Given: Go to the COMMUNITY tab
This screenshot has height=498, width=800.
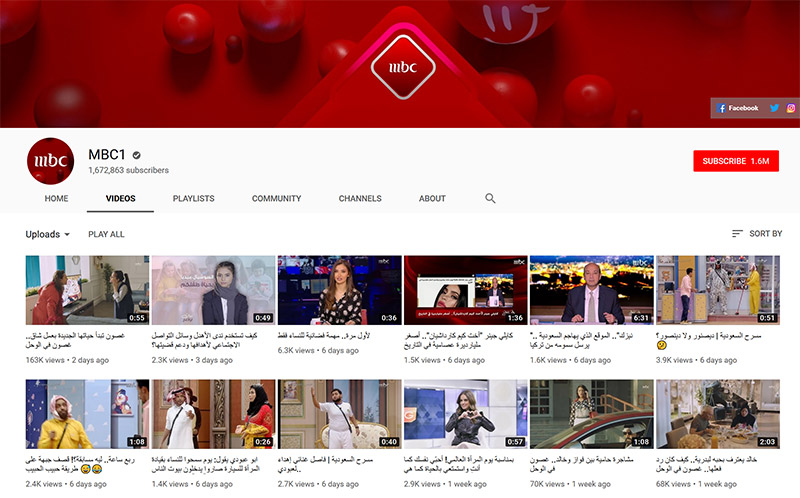Looking at the screenshot, I should tap(277, 198).
